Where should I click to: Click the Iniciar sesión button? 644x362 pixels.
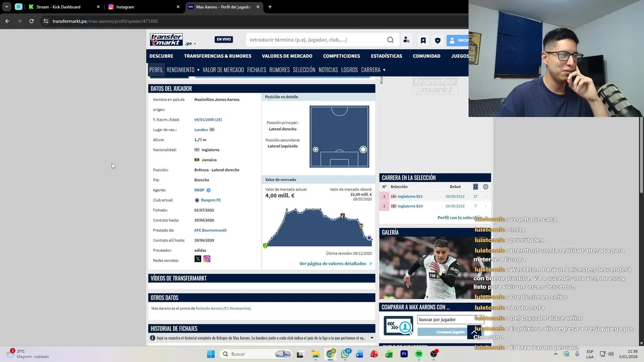tap(458, 40)
